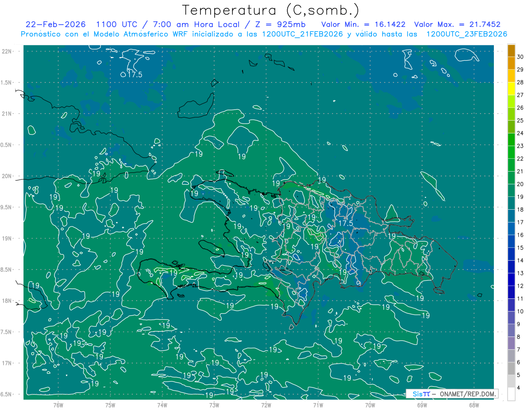The height and width of the screenshot is (411, 532).
Task: Click the "7.5N" latitude axis label
Action: [7, 332]
